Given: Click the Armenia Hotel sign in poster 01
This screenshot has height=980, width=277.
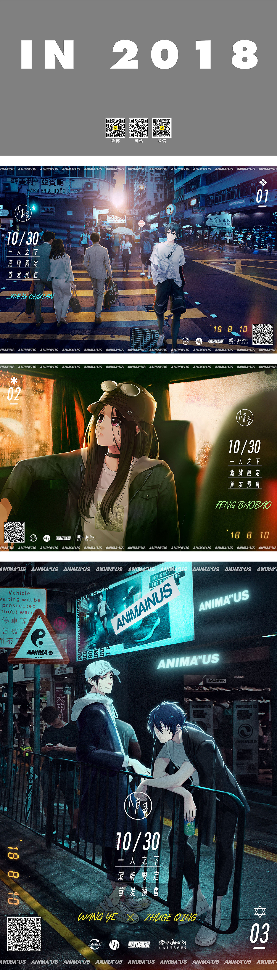Looking at the screenshot, I should [x=38, y=186].
